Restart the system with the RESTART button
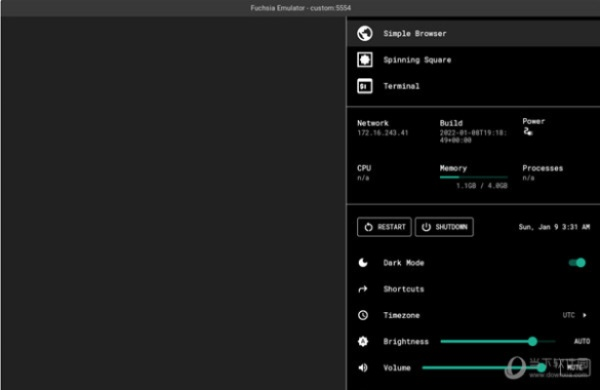Screen dimensions: 600x390 pos(384,227)
